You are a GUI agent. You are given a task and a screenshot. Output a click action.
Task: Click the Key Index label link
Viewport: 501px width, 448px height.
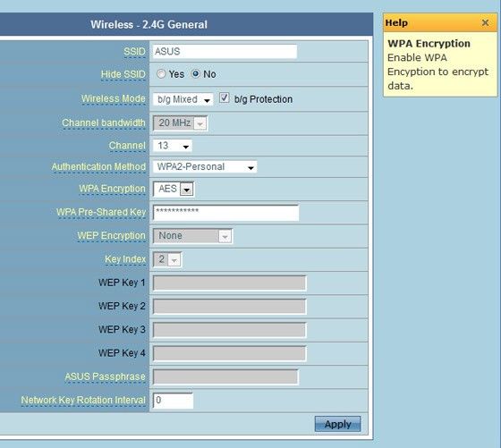125,259
